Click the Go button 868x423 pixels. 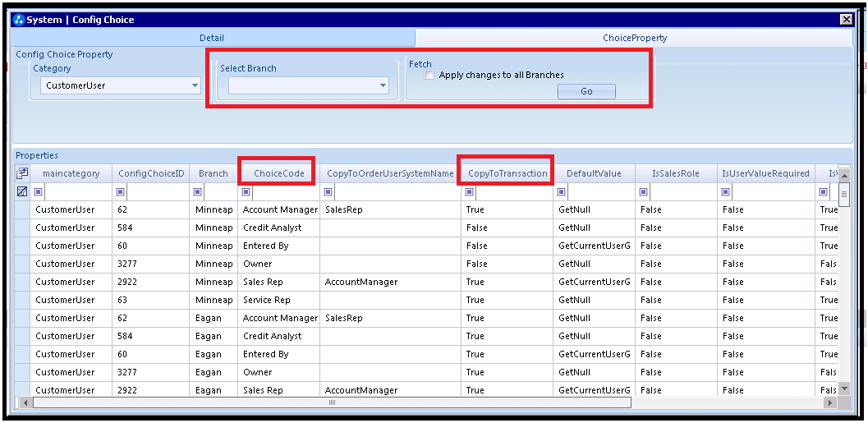[586, 91]
